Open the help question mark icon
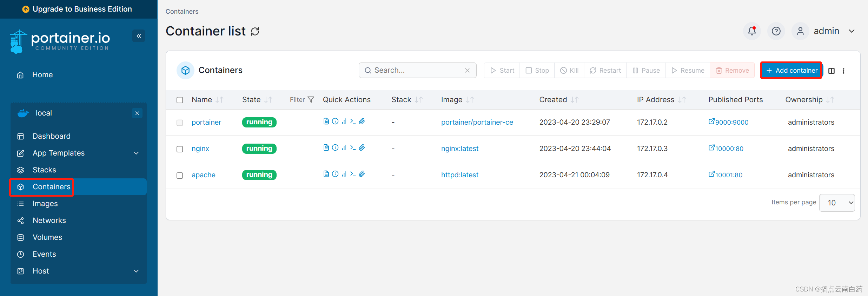The width and height of the screenshot is (868, 296). (776, 31)
